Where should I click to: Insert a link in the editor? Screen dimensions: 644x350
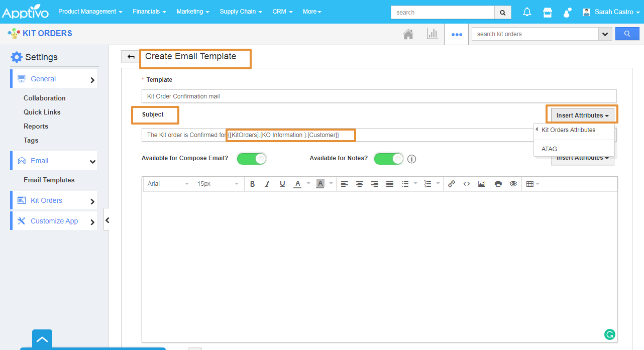point(451,184)
